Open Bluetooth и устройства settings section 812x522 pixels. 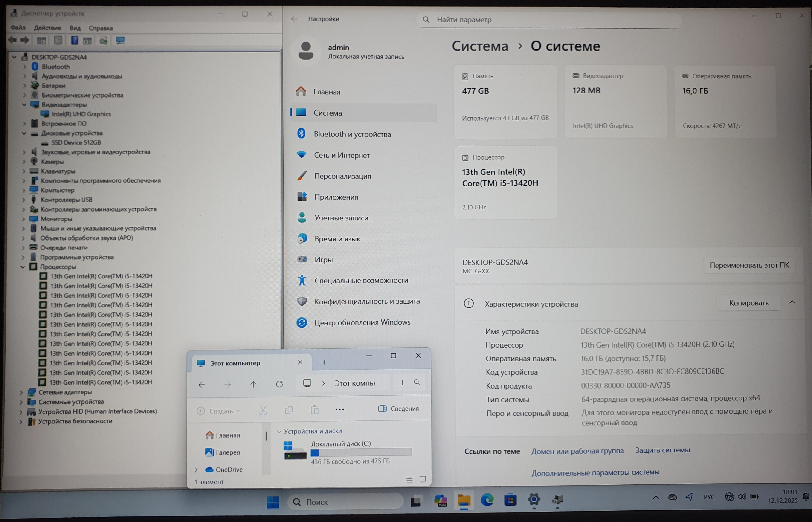352,134
